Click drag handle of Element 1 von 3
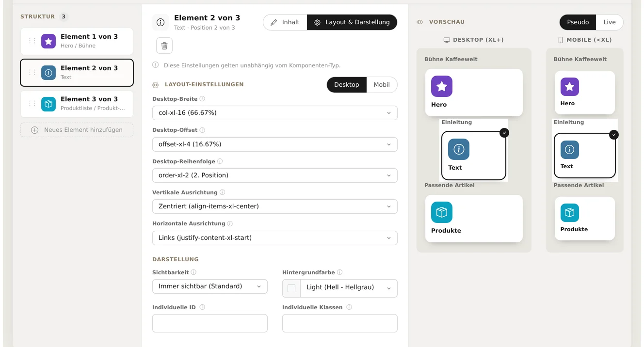644x347 pixels. (32, 41)
